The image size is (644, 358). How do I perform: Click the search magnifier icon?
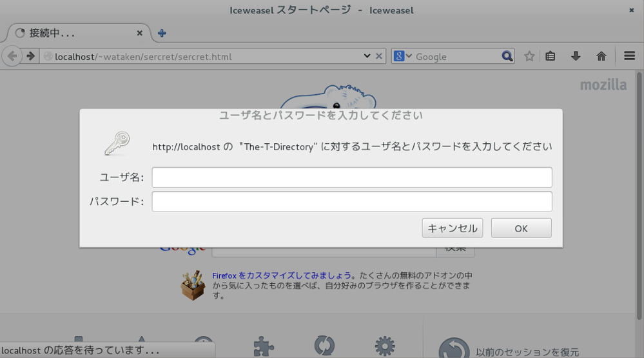click(x=507, y=56)
